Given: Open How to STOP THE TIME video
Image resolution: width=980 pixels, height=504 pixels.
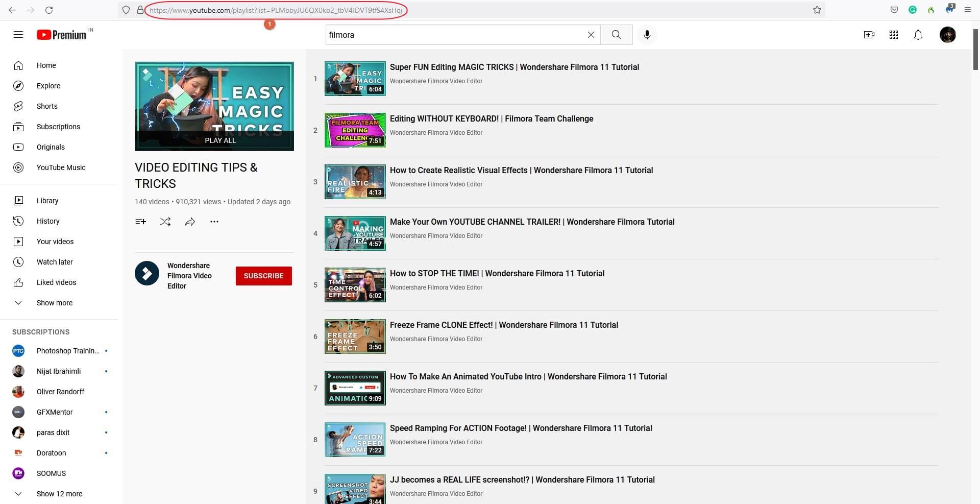Looking at the screenshot, I should [497, 273].
